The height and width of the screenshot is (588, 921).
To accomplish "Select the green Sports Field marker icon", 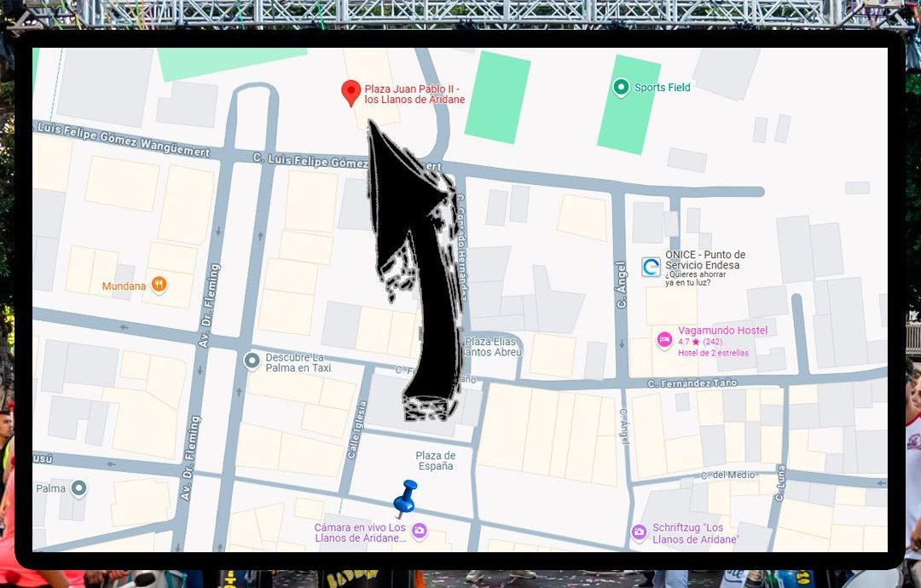I will coord(621,87).
